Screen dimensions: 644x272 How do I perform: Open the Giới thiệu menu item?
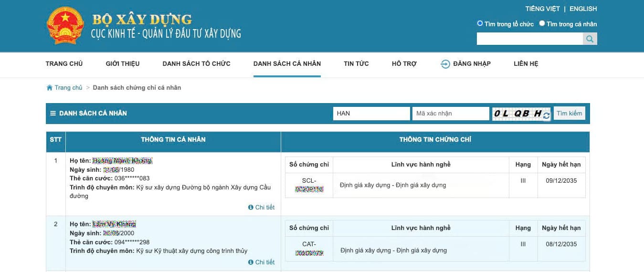(123, 64)
